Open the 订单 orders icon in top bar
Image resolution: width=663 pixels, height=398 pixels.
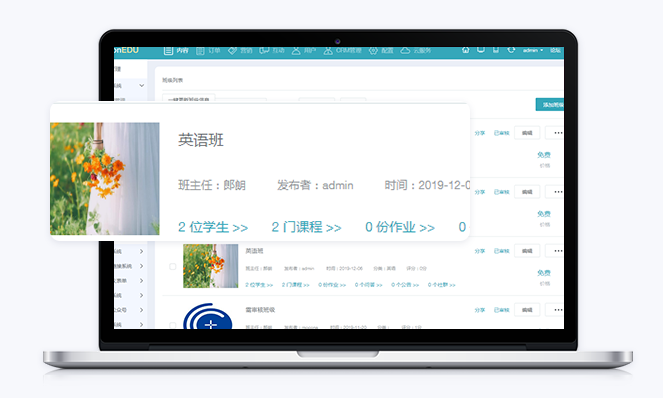coord(200,51)
